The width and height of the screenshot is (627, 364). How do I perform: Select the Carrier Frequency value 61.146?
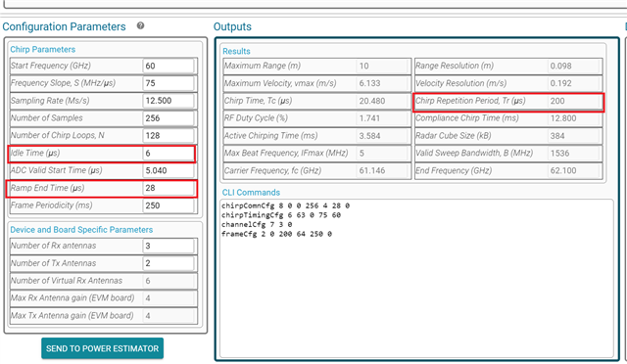pos(382,170)
